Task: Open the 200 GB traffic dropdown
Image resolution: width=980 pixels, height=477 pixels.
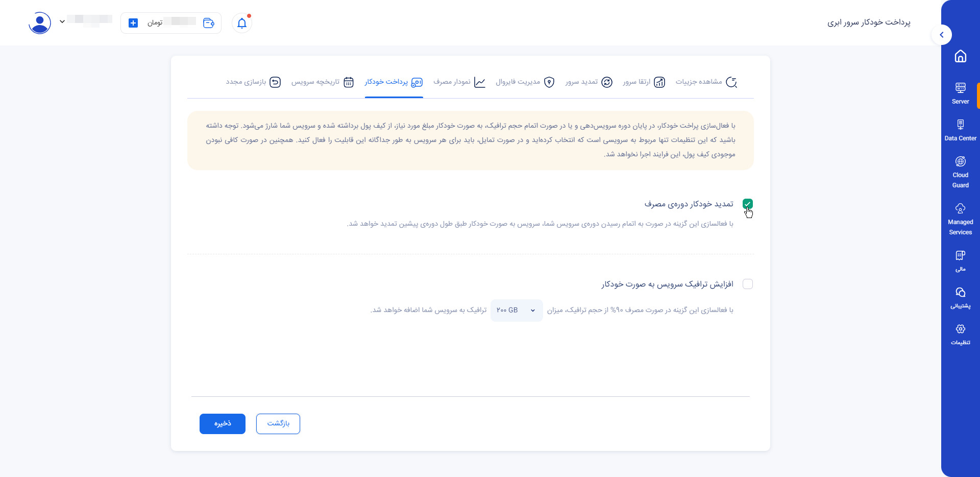Action: click(517, 311)
